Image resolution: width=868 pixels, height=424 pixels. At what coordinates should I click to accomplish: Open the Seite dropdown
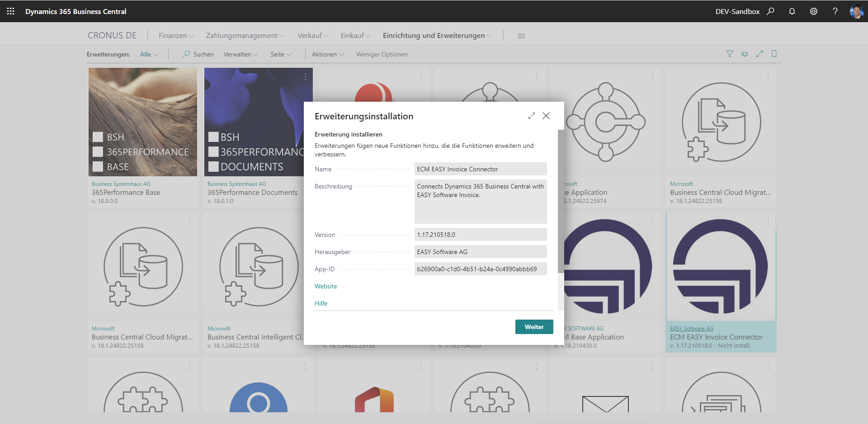(x=281, y=54)
